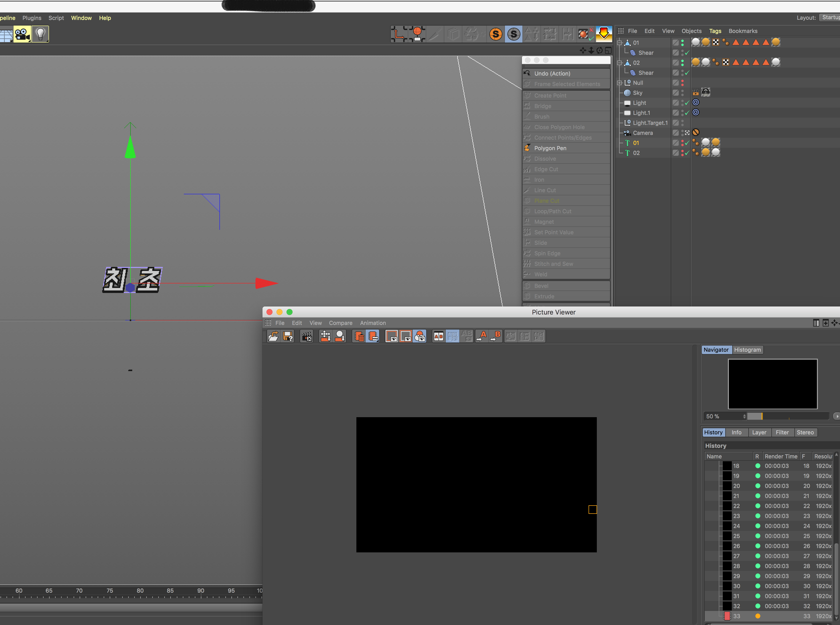The image size is (840, 625).
Task: Open the Object Manager Tags menu
Action: 715,31
